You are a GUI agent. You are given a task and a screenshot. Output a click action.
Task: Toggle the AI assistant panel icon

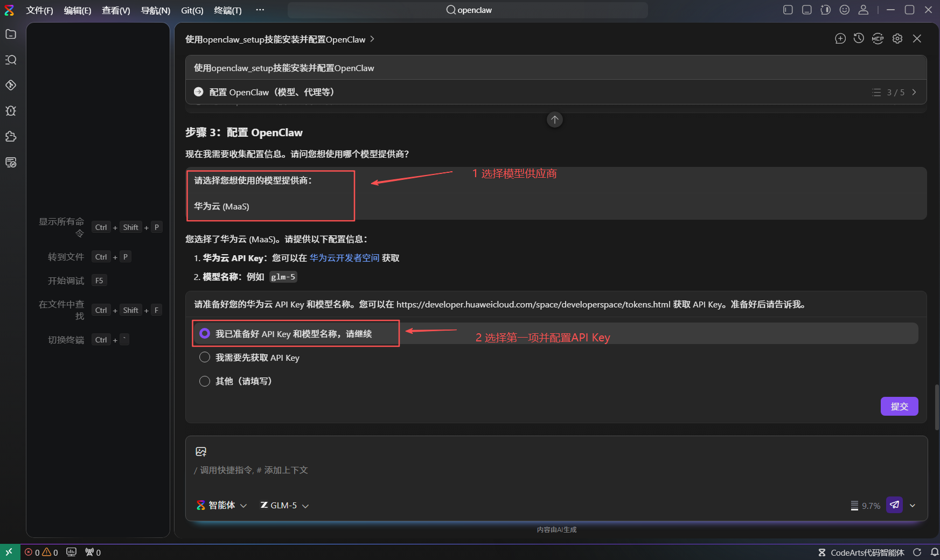click(826, 10)
